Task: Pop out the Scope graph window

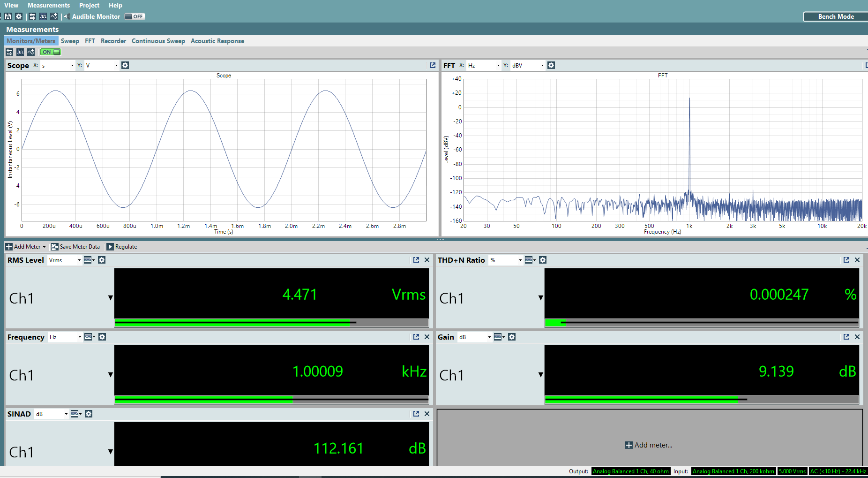Action: pos(433,65)
